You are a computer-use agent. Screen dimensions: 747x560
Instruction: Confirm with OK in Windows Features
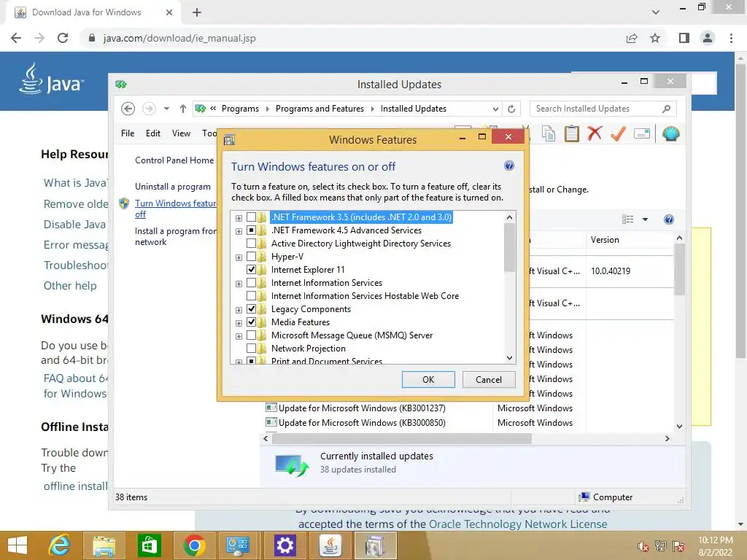(x=428, y=379)
